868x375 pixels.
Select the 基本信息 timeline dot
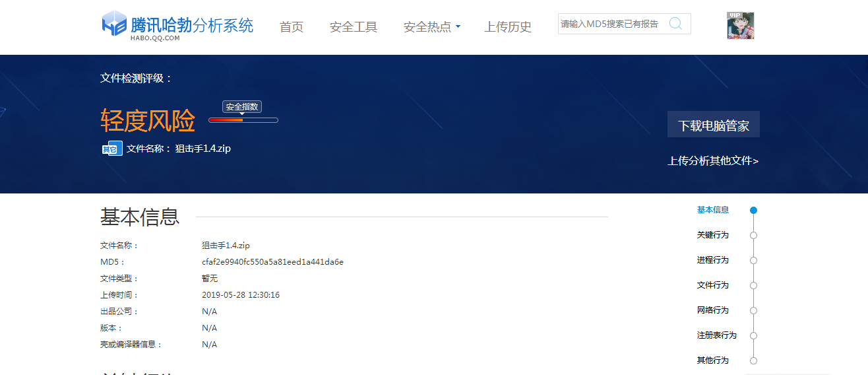753,210
